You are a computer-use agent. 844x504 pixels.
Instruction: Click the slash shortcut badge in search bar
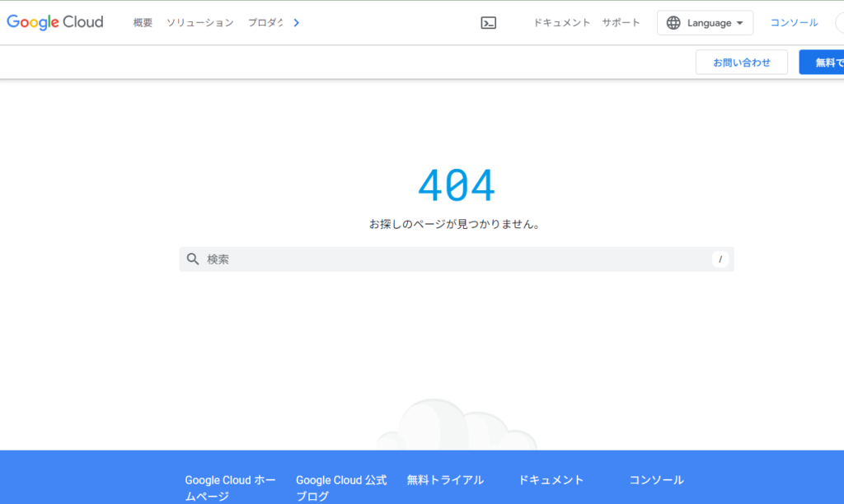720,259
